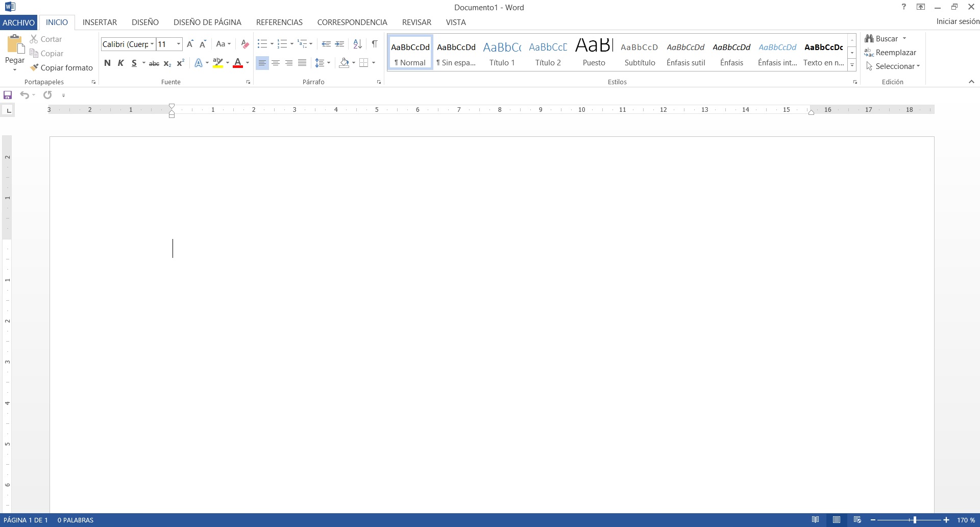Apply the Título 1 style

pos(502,53)
